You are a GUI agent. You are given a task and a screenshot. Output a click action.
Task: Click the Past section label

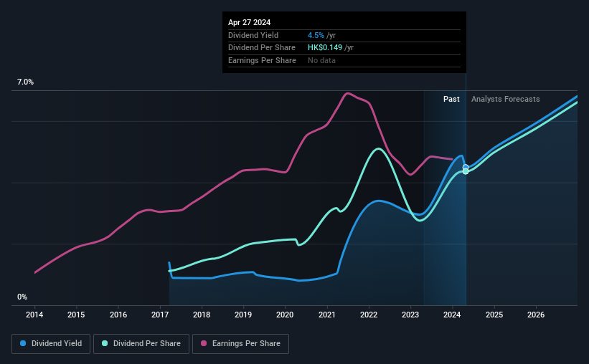point(451,99)
